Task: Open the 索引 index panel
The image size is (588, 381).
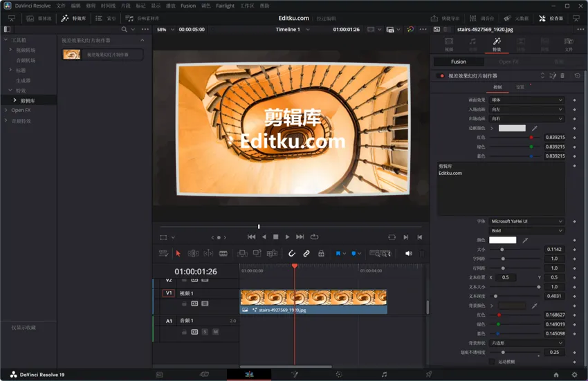Action: (106, 18)
